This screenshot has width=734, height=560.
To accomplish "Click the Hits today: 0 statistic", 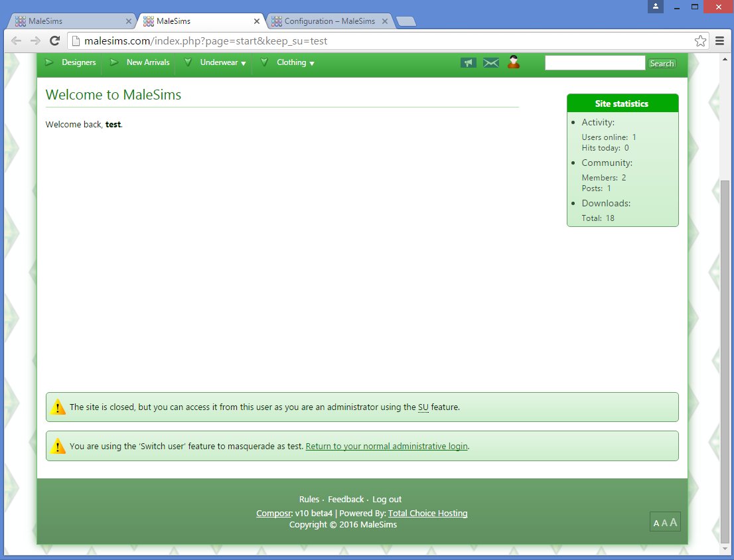I will [x=605, y=148].
